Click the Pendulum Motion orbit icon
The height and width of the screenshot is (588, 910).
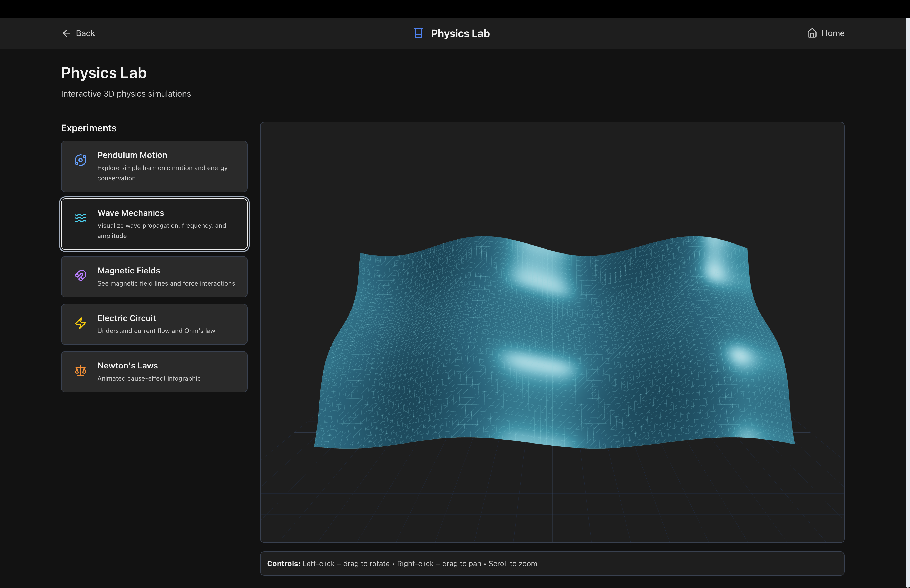[81, 160]
